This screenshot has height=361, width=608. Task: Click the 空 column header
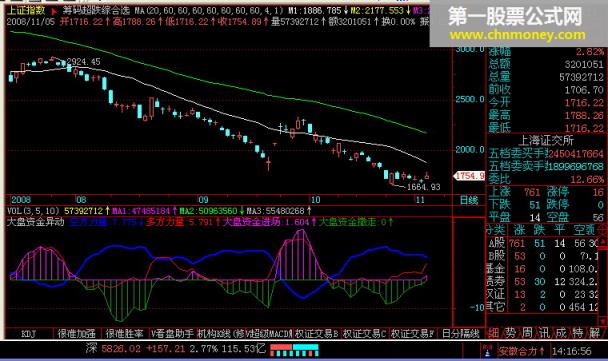pos(580,230)
